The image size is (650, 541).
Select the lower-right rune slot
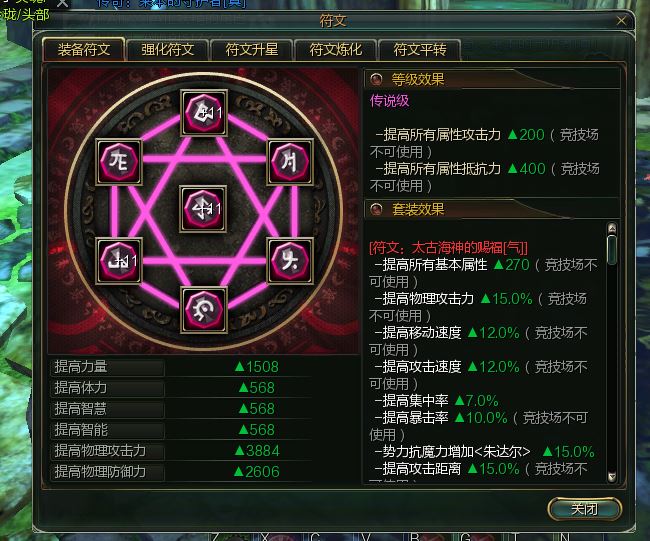click(x=290, y=260)
